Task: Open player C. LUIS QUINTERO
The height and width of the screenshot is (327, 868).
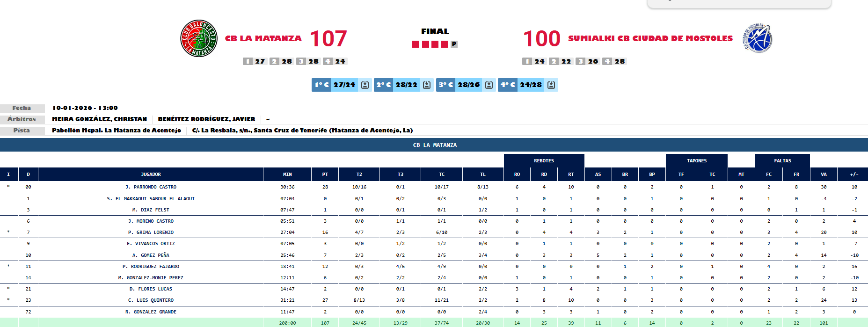Action: coord(151,300)
